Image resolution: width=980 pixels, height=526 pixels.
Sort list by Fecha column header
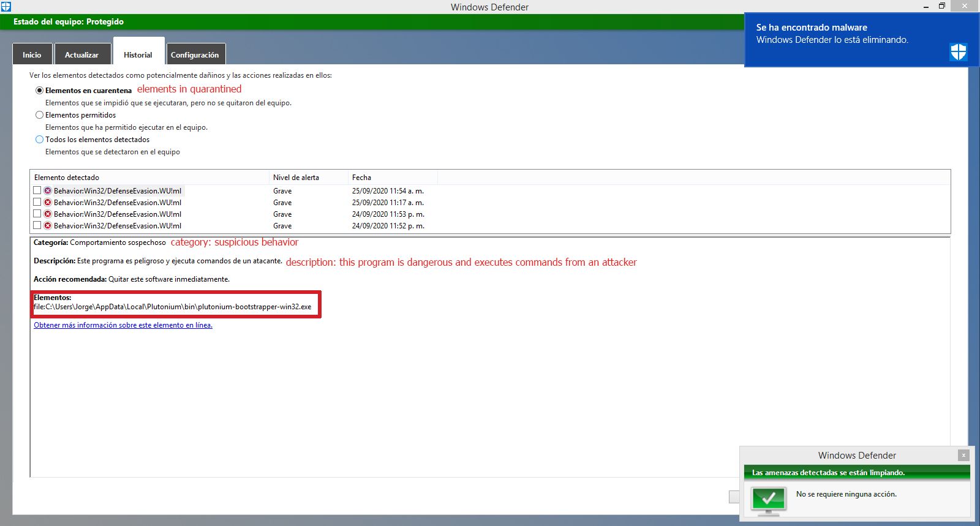pos(393,177)
